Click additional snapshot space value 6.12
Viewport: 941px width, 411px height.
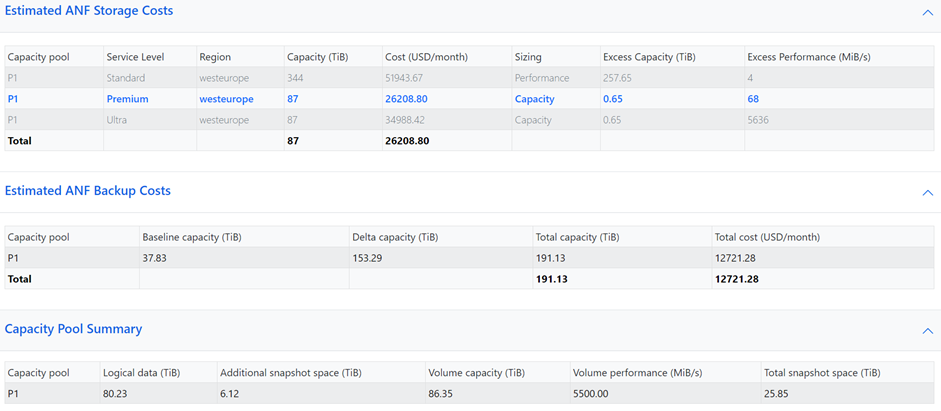tap(230, 394)
